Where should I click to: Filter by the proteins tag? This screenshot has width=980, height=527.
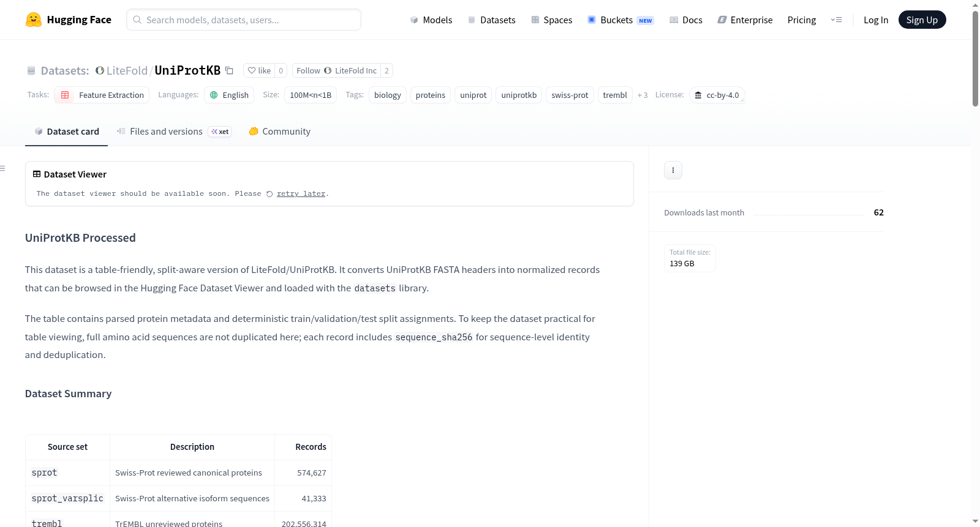coord(431,95)
